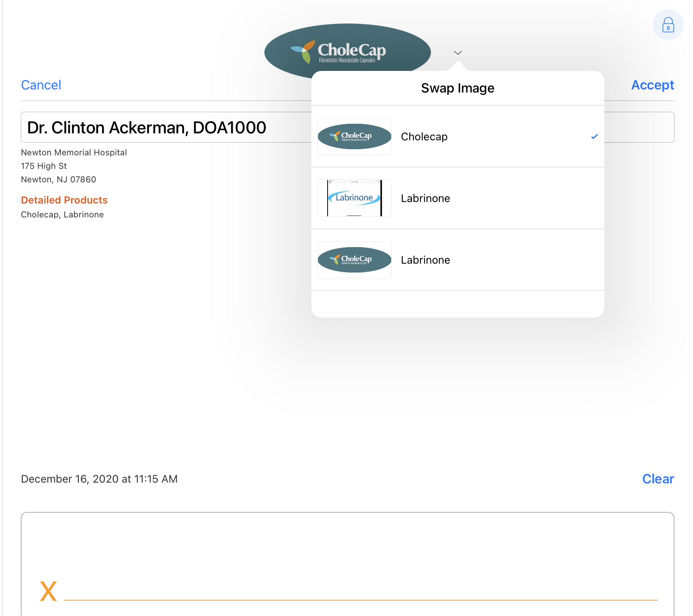Click the Cholecap row's logo thumbnail
This screenshot has width=693, height=616.
354,136
